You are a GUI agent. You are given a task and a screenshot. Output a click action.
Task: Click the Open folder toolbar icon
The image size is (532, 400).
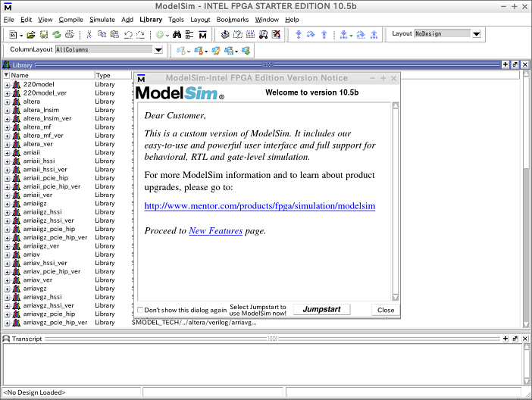(x=31, y=35)
